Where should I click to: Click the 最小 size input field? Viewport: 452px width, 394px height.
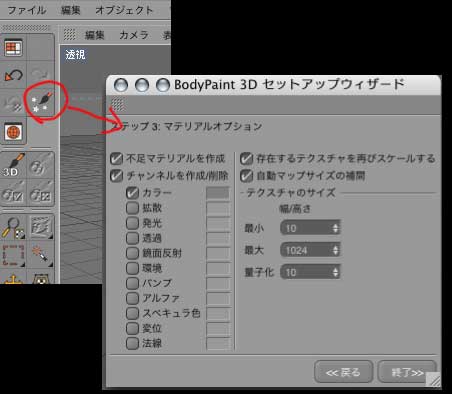tap(310, 228)
